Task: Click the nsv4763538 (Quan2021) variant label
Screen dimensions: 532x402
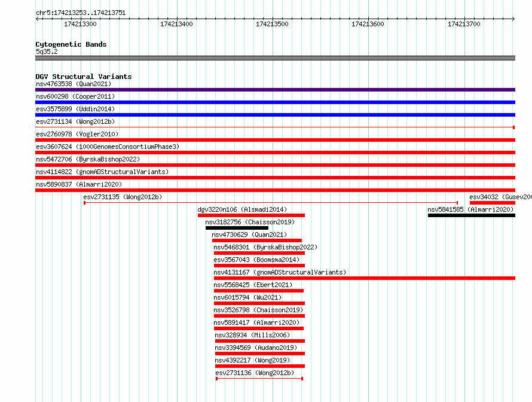Action: coord(74,84)
